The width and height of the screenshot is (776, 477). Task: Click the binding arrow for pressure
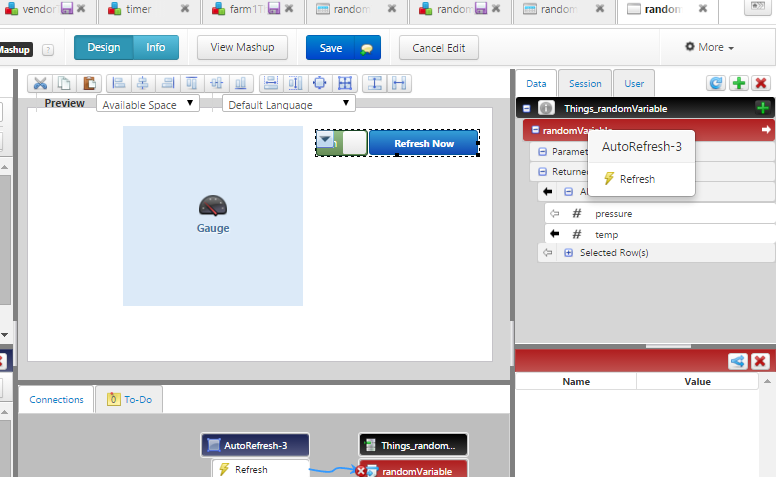(555, 214)
